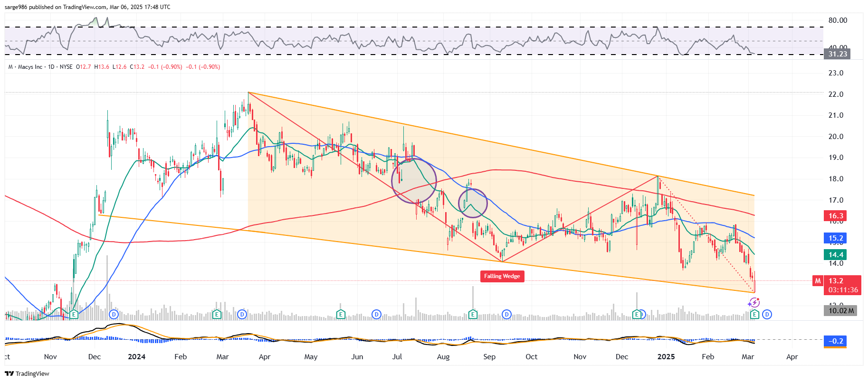Click the blue 15.2 price label
Viewport: 868px width, 382px height.
pos(836,238)
